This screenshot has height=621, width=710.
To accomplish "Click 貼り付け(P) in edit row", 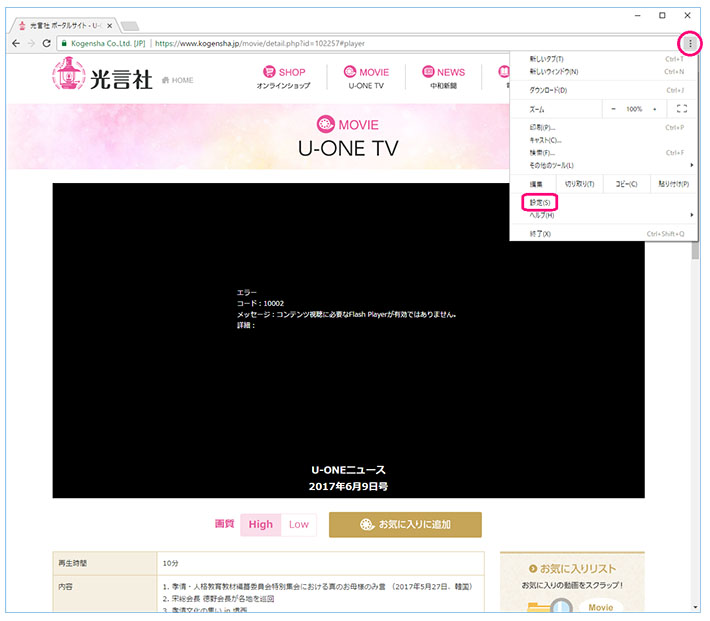I will [x=673, y=184].
